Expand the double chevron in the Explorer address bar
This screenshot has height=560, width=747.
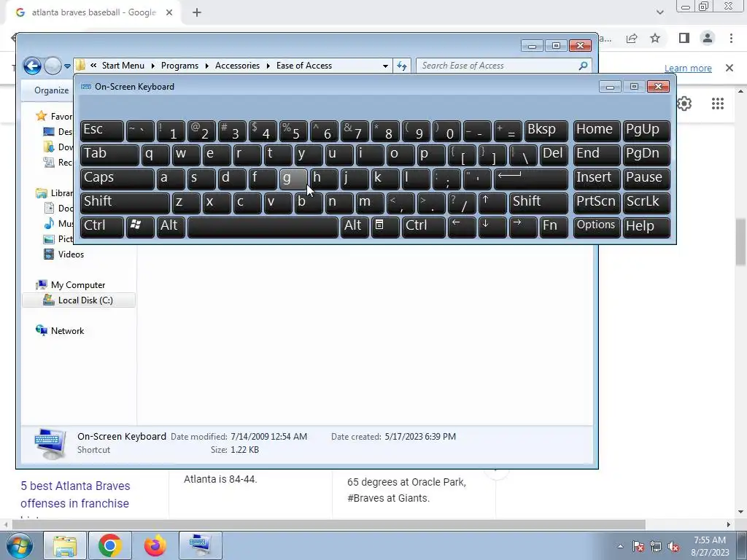coord(93,66)
